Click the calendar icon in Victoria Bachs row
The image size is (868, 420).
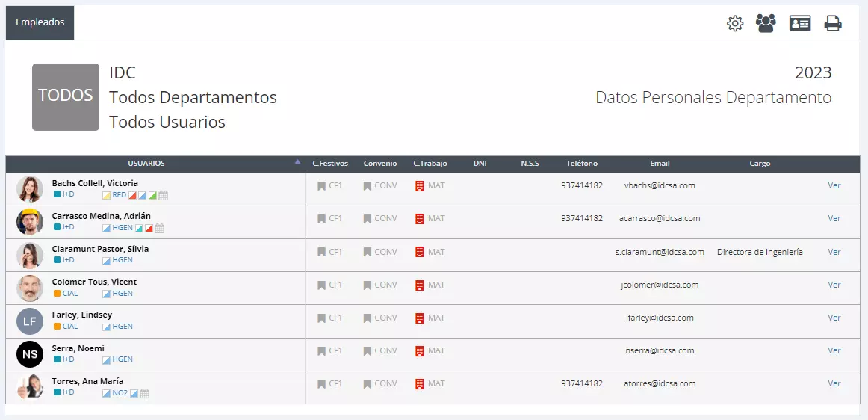click(164, 195)
